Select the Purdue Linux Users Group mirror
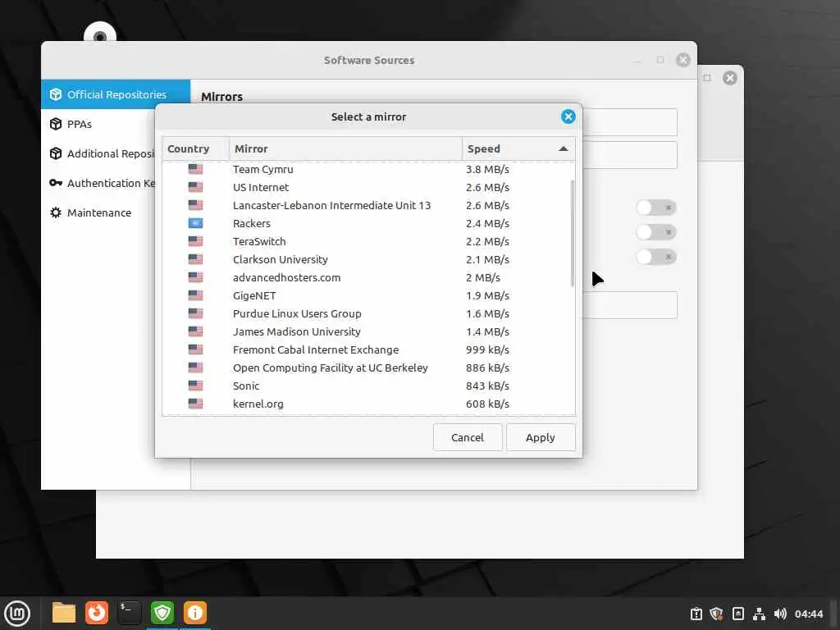The image size is (840, 630). click(x=368, y=313)
